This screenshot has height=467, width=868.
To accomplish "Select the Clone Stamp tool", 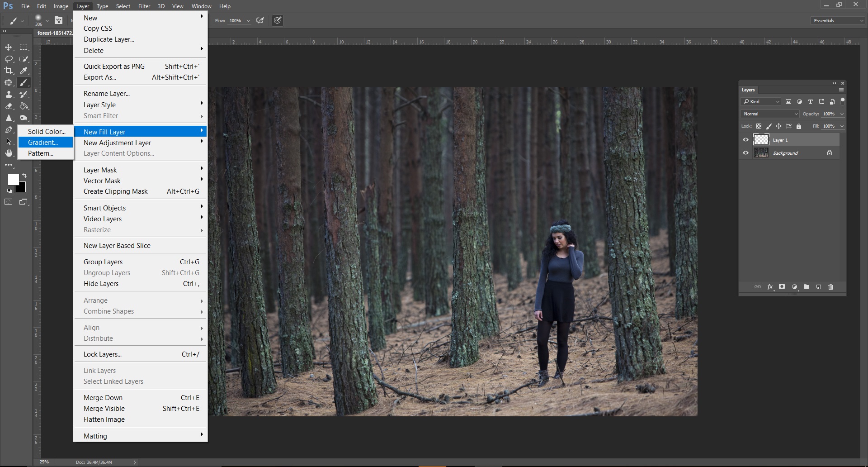I will point(9,94).
